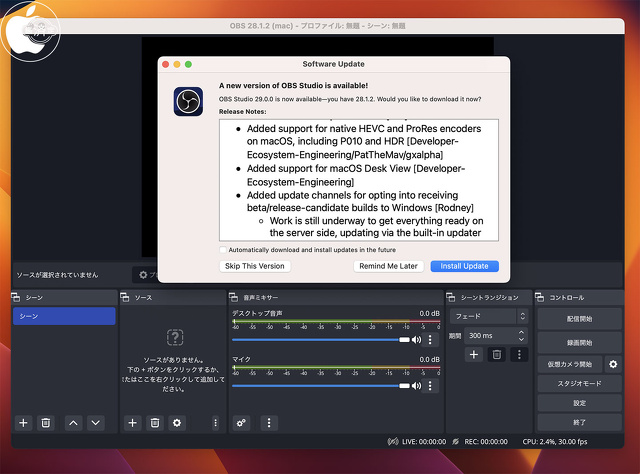The height and width of the screenshot is (474, 640).
Task: Open Sources panel more options menu
Action: (216, 423)
